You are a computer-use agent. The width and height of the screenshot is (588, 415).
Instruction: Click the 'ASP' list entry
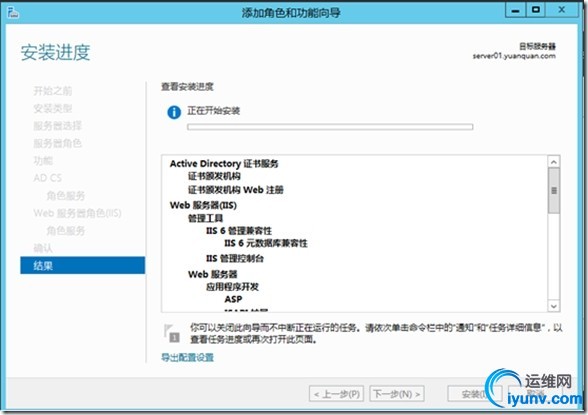pos(233,299)
